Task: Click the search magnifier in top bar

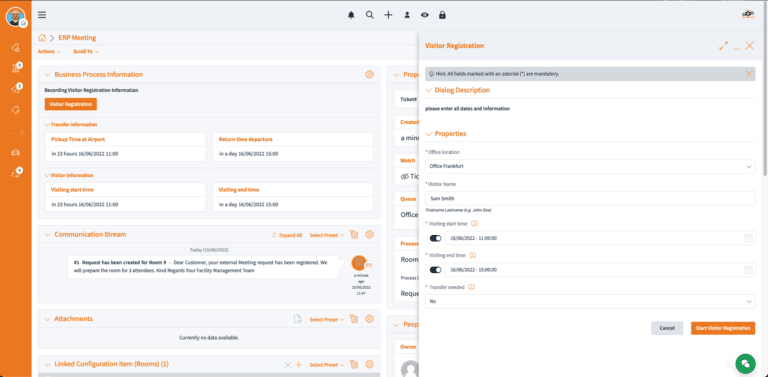Action: (370, 15)
